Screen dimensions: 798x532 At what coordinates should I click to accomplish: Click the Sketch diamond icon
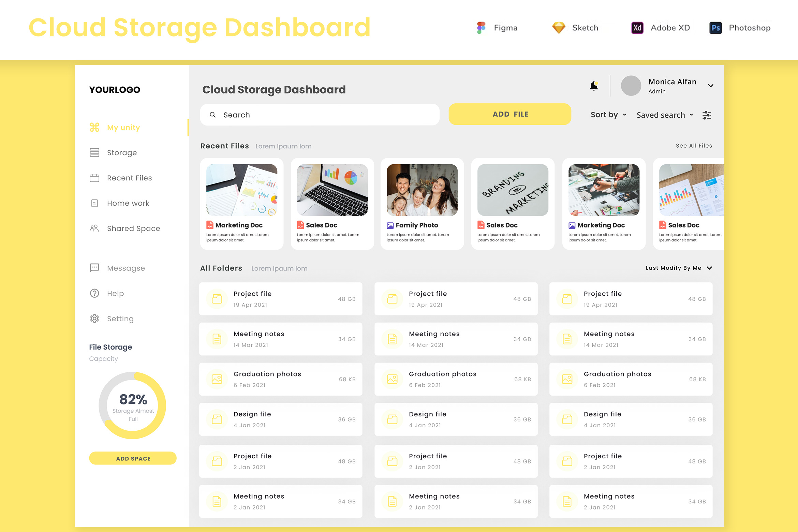(x=559, y=28)
